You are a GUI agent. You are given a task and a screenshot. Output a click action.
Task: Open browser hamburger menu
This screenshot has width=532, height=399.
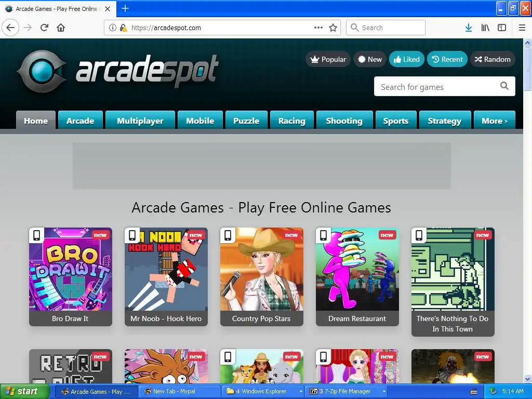coord(522,28)
